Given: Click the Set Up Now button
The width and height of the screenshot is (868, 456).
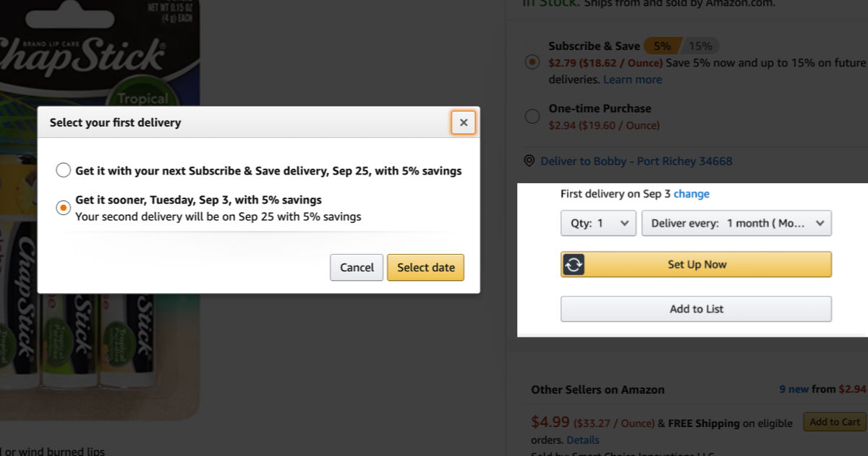Looking at the screenshot, I should (697, 264).
